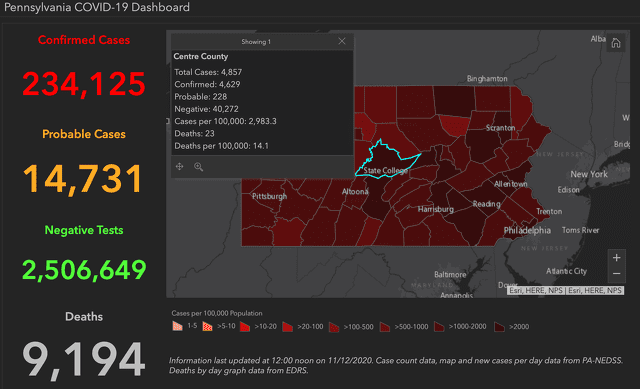Click the Toms River label
640x389 pixels.
click(580, 230)
